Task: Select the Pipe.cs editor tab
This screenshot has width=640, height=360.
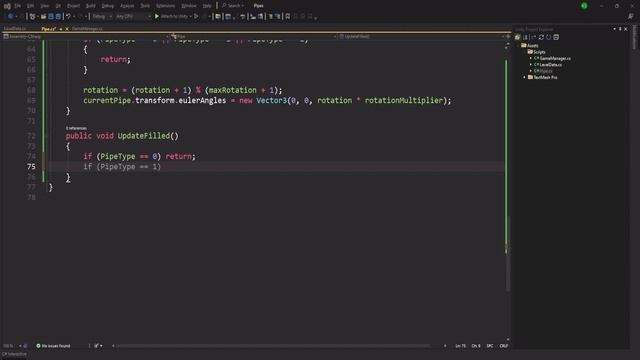Action: click(x=49, y=29)
